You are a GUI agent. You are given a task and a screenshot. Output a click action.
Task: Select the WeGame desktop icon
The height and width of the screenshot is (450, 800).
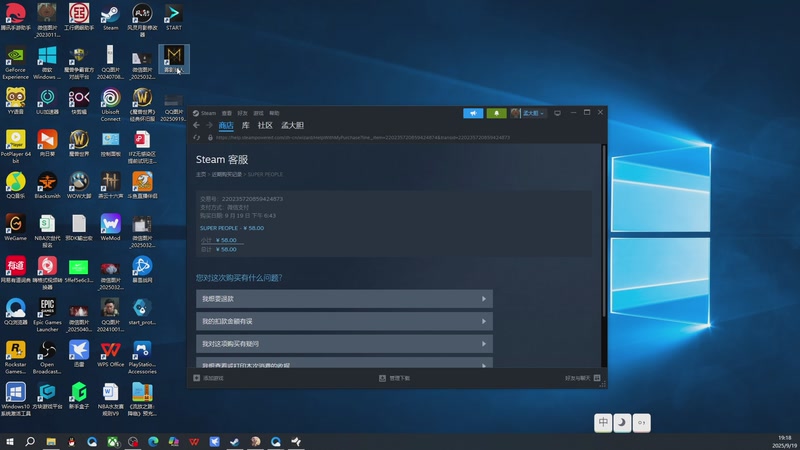tap(15, 228)
